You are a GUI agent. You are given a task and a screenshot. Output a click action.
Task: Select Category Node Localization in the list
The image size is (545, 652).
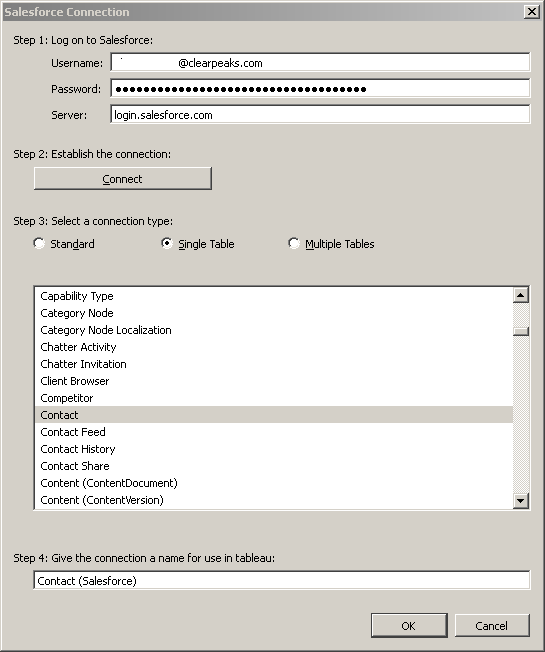click(x=274, y=330)
